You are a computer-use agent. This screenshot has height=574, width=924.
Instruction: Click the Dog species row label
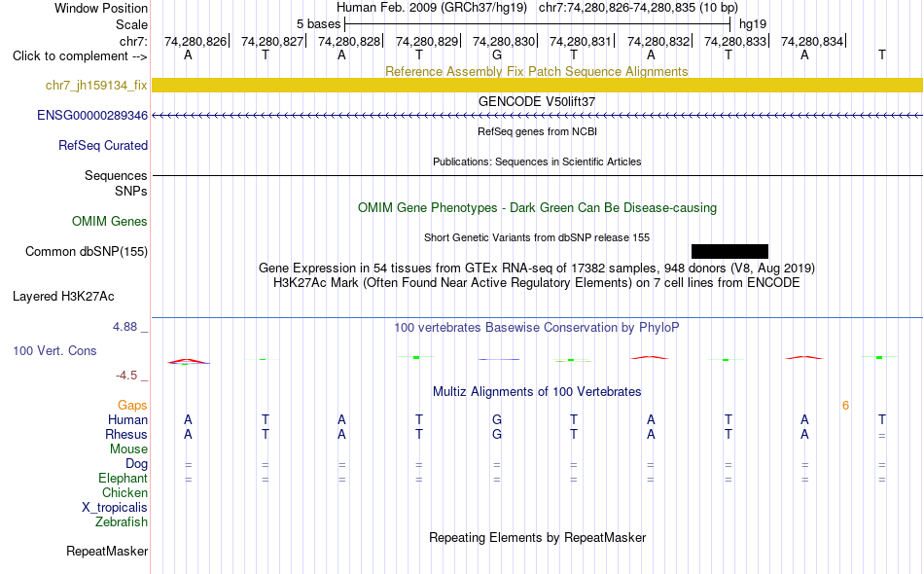tap(136, 464)
